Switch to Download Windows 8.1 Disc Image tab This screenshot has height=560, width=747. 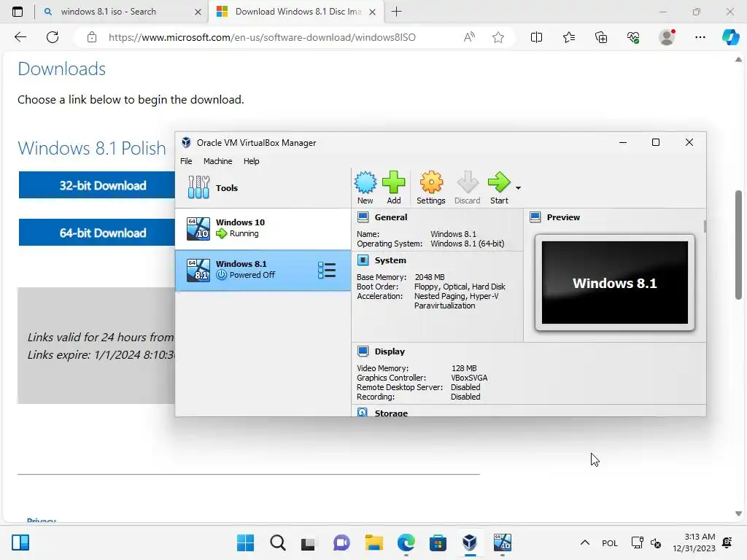pyautogui.click(x=298, y=12)
